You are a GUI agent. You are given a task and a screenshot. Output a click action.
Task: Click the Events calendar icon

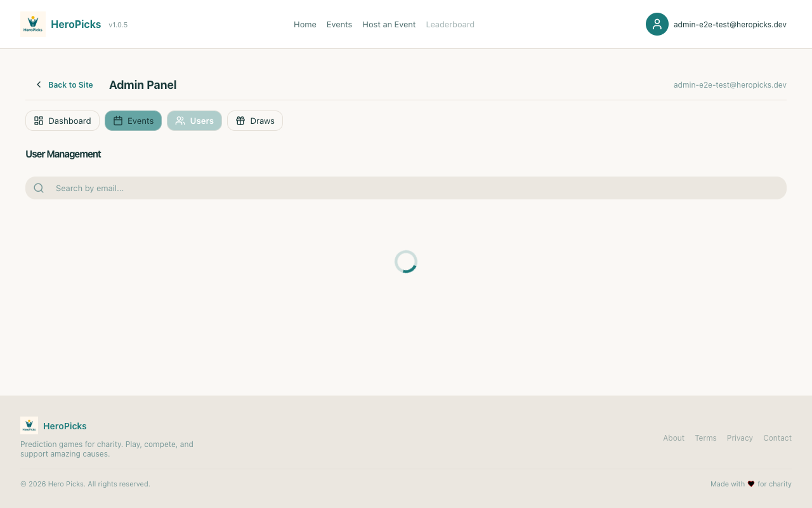click(118, 121)
